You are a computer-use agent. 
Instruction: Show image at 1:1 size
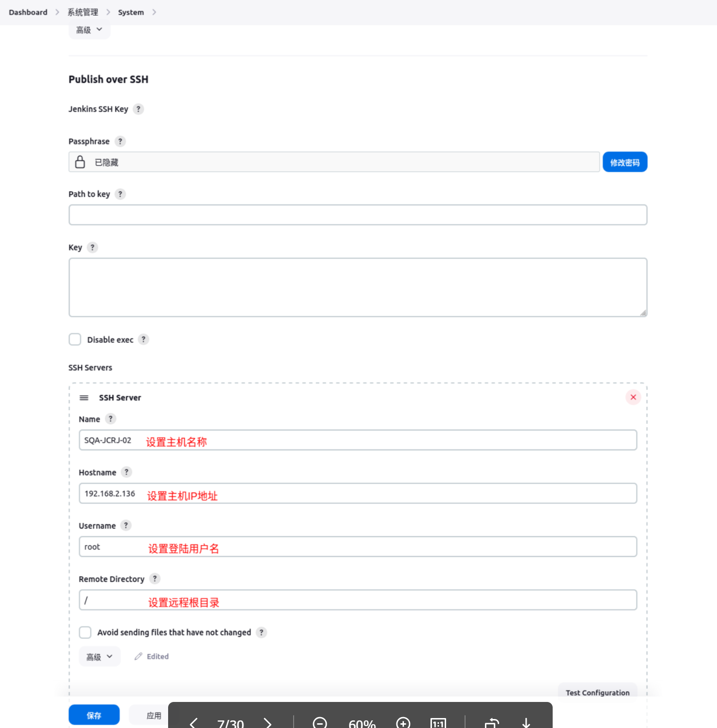tap(438, 723)
